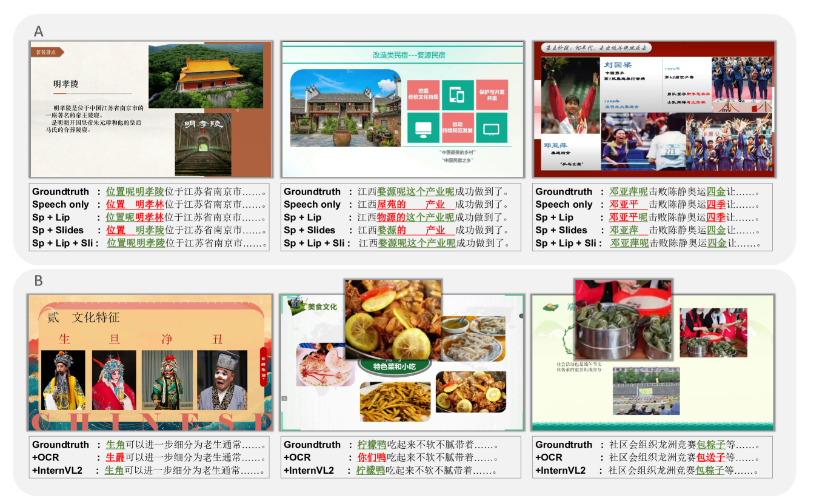This screenshot has width=825, height=504.
Task: Click the caption "中国最美的乡村"
Action: [456, 152]
